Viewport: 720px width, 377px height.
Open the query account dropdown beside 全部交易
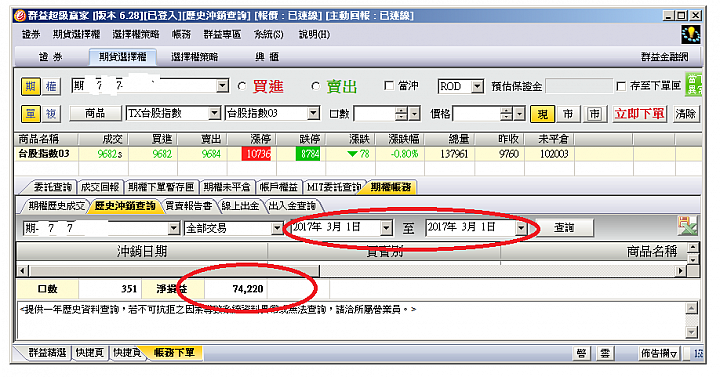pos(174,228)
